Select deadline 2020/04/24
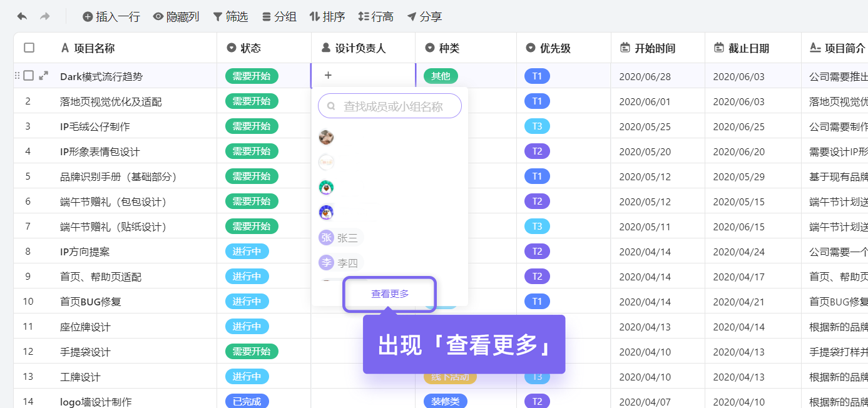 [x=753, y=251]
